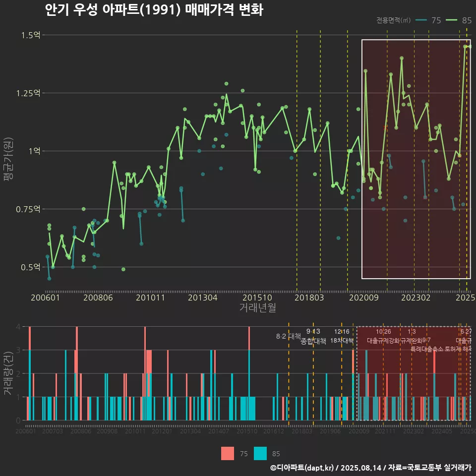This screenshot has width=476, height=476.
Task: Click '201612' on the volume chart x-axis
Action: click(274, 431)
